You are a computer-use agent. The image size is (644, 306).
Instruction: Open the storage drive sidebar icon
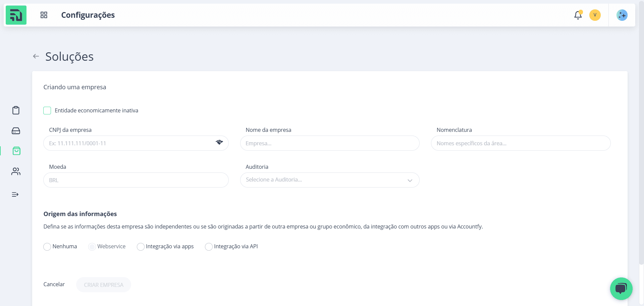point(16,131)
